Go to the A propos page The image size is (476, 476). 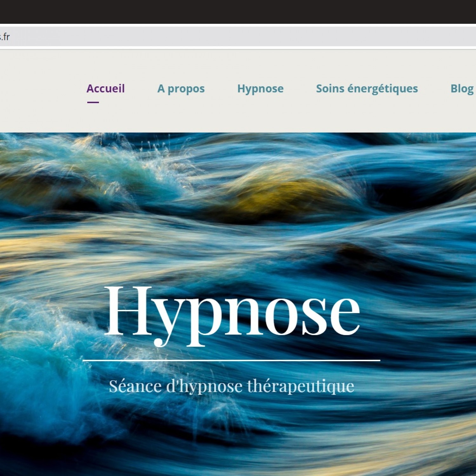(x=181, y=89)
